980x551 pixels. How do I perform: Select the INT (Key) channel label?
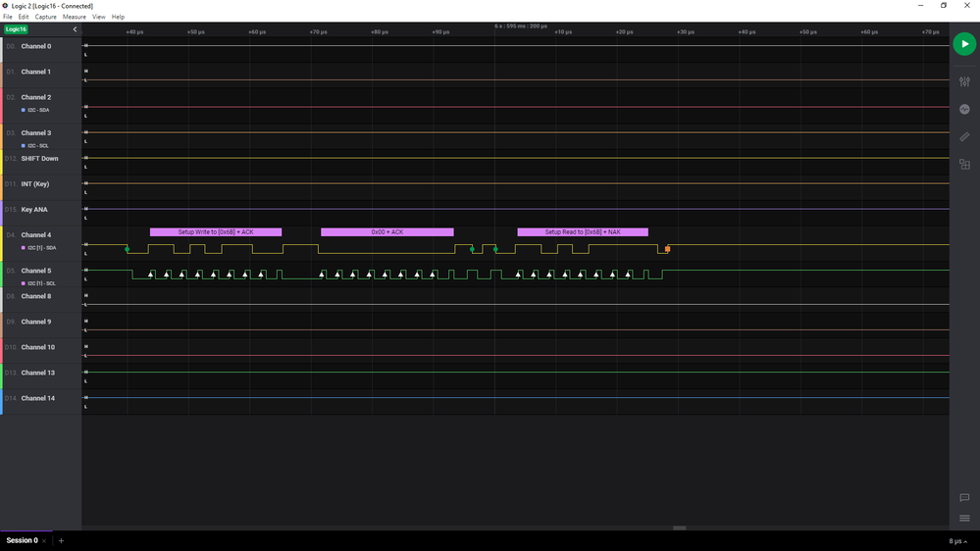35,184
